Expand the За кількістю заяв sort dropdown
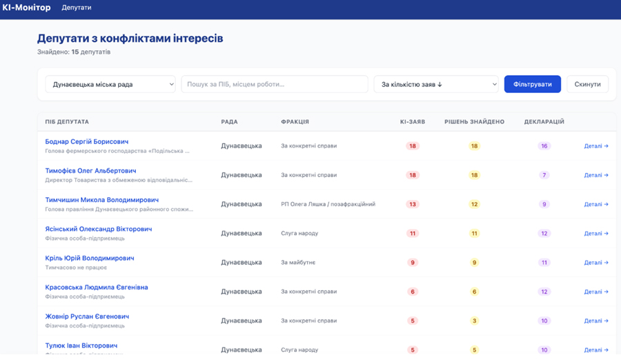The image size is (621, 364). 435,84
